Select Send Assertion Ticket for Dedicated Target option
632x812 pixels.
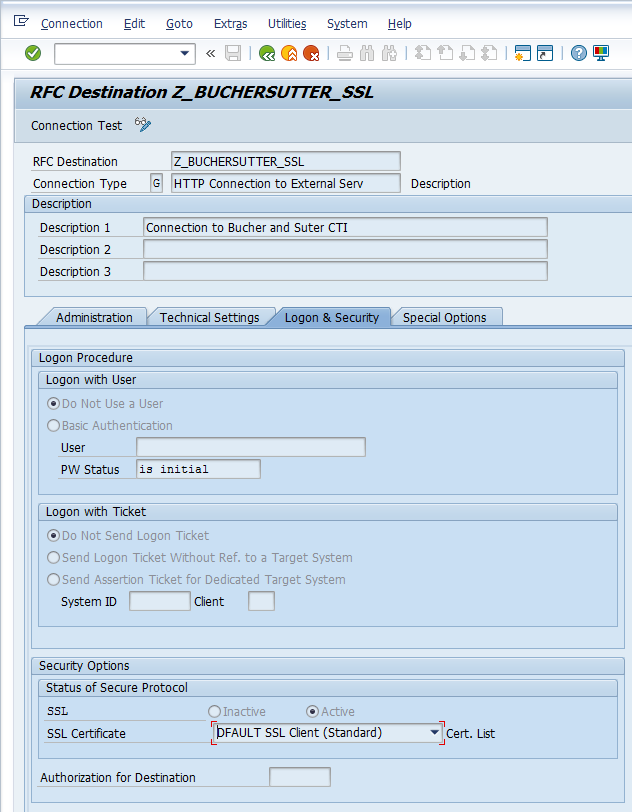53,579
